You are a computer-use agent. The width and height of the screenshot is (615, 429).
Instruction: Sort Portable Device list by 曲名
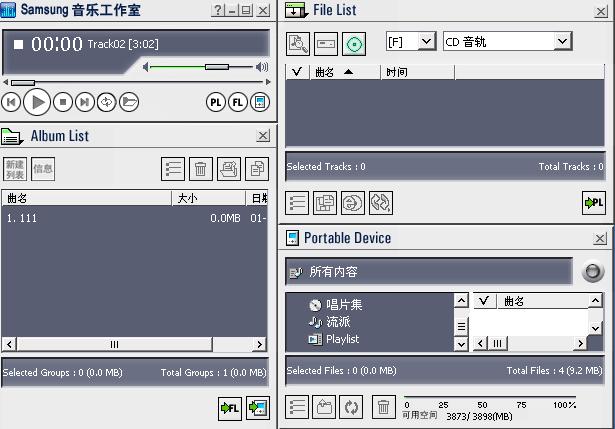pyautogui.click(x=543, y=301)
